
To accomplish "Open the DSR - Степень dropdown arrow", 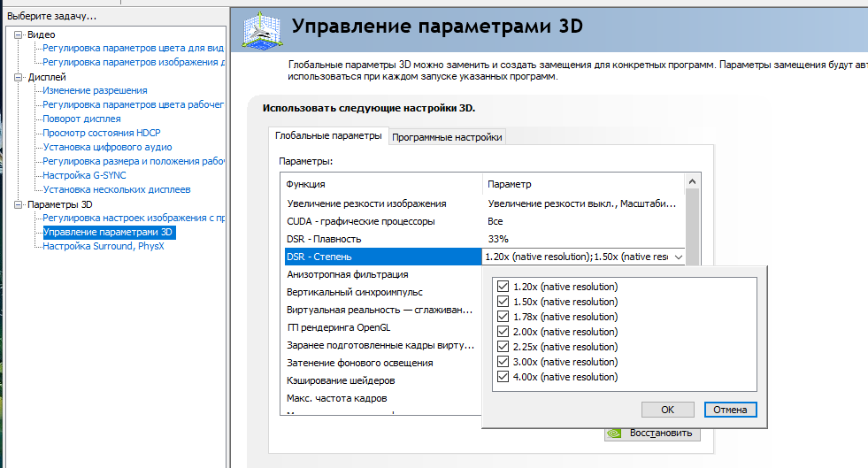I will click(678, 257).
